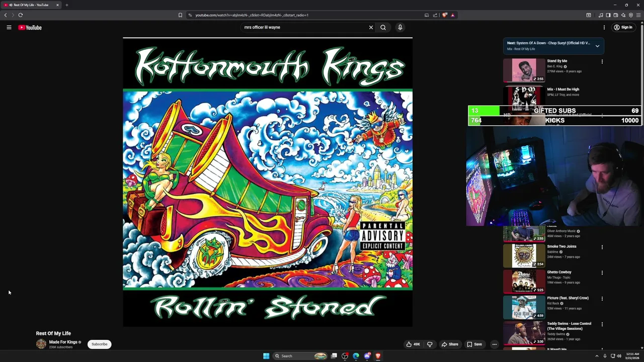Show hidden system tray icons
The height and width of the screenshot is (362, 644).
coord(597,356)
